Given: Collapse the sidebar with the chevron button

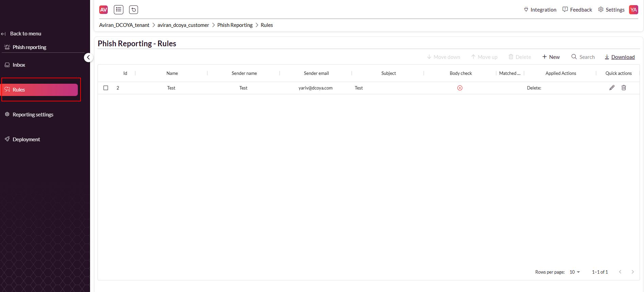Looking at the screenshot, I should [88, 58].
